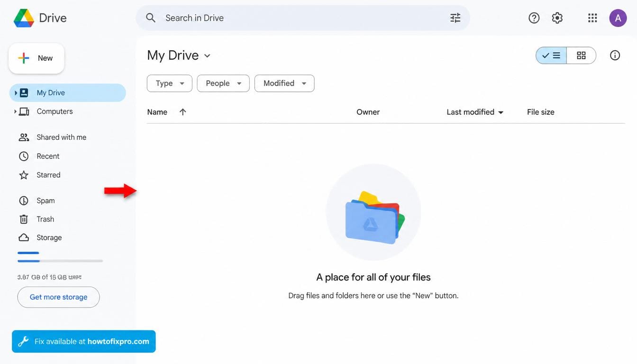Open the advanced search options sliders icon

tap(455, 18)
